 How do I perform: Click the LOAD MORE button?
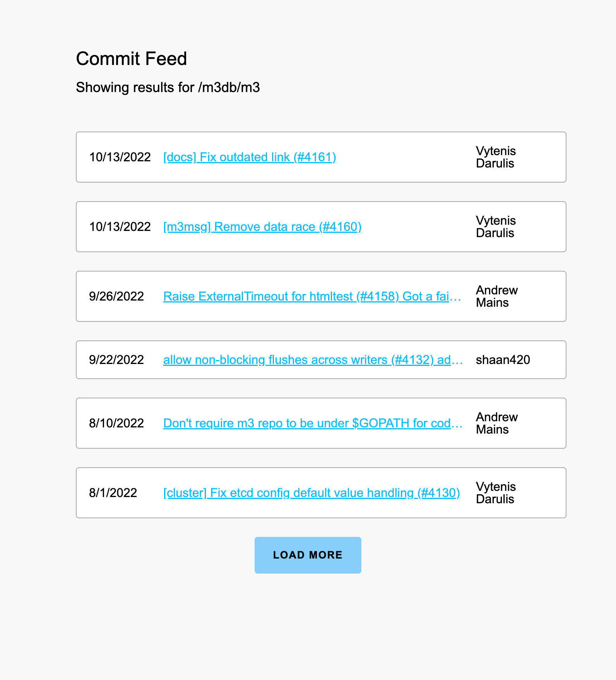(308, 555)
